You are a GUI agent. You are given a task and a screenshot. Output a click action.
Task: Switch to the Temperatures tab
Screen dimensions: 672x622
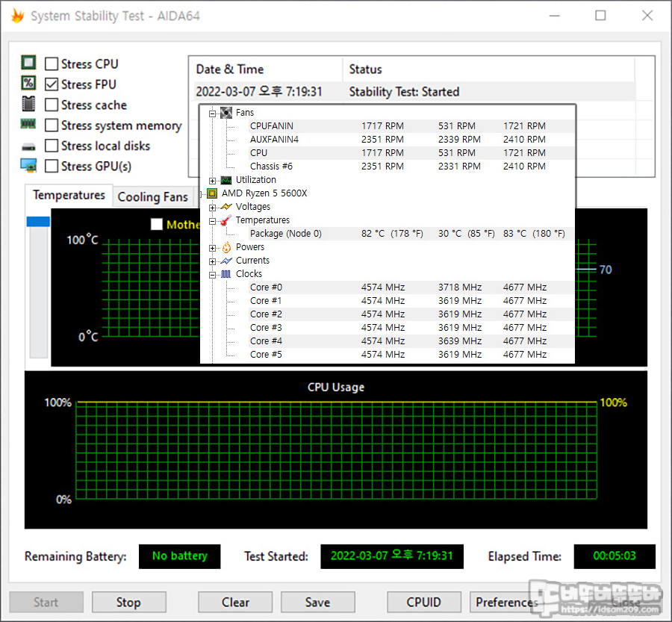click(x=69, y=196)
